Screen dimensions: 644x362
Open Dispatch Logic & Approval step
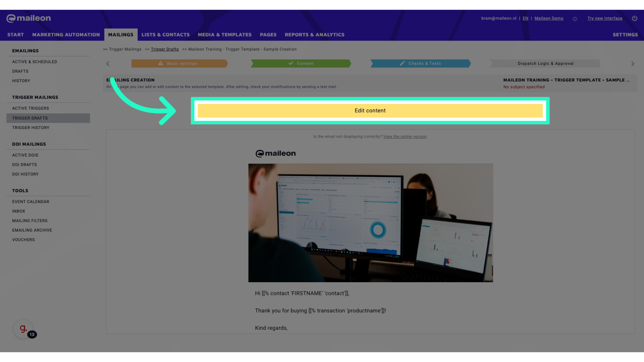click(545, 63)
